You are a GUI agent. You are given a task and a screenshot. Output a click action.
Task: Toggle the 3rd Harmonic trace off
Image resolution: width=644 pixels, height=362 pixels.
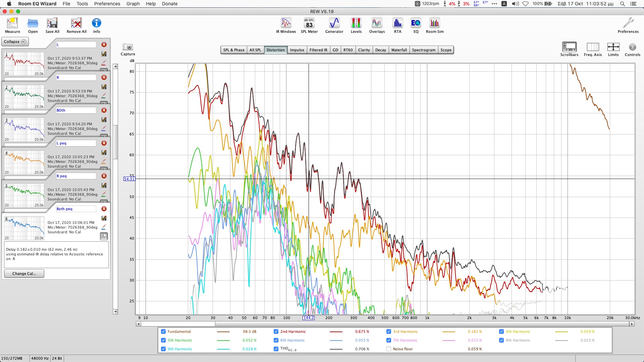[389, 331]
